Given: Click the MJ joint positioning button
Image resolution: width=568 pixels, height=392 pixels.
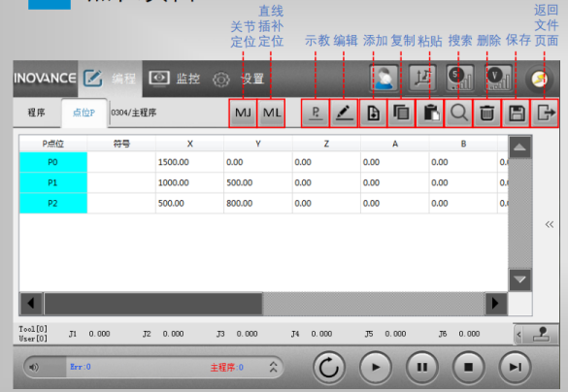Looking at the screenshot, I should (x=243, y=113).
